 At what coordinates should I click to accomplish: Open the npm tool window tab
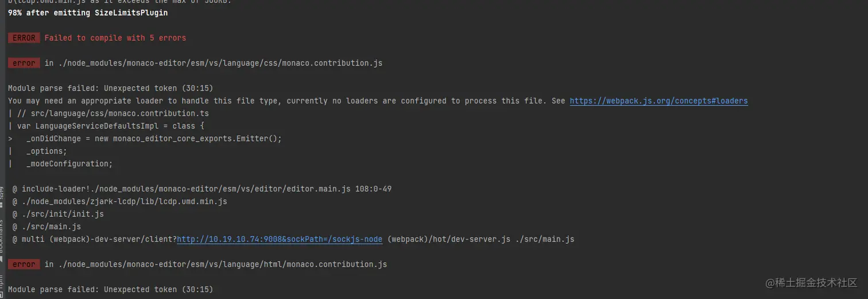point(2,283)
